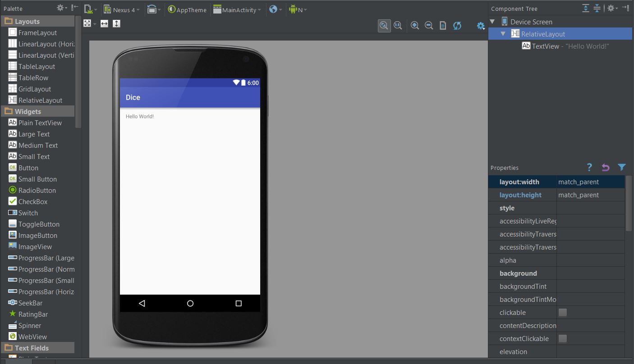
Task: Expand all in Component Tree
Action: coord(585,8)
